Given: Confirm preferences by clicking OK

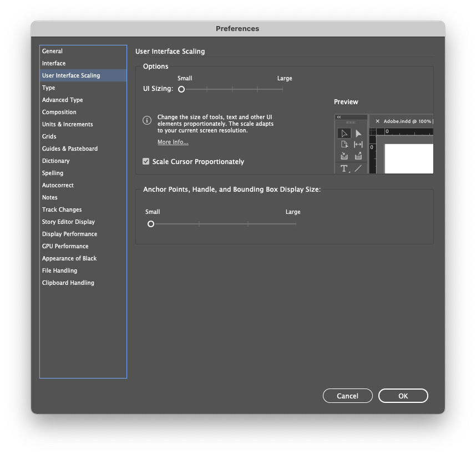Looking at the screenshot, I should tap(403, 396).
